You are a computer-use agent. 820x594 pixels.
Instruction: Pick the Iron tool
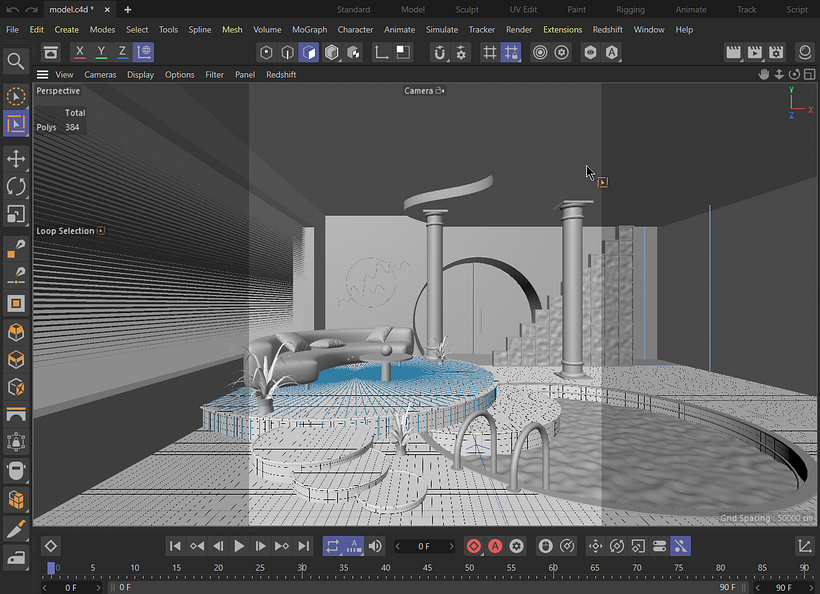pyautogui.click(x=16, y=557)
